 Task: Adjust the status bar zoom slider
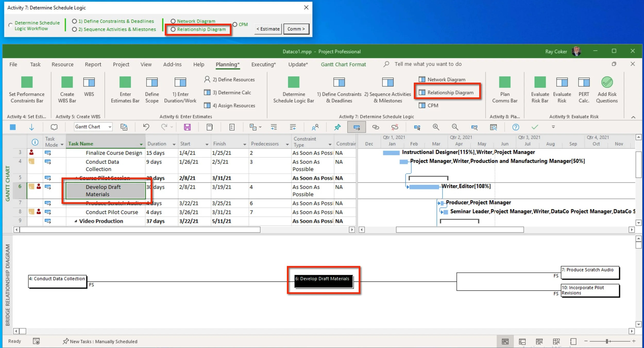coord(607,341)
